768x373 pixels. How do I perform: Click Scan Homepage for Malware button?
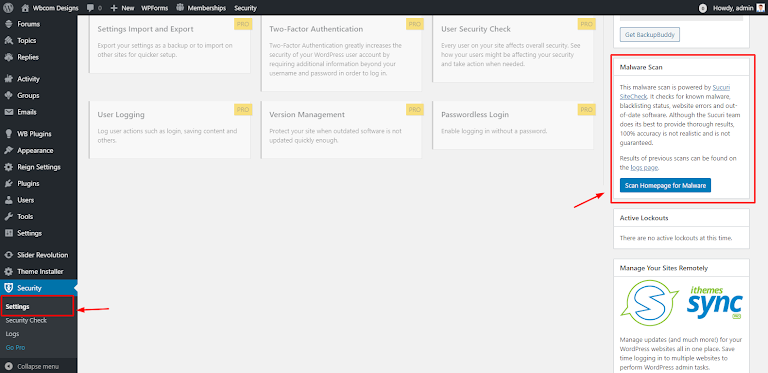tap(665, 186)
